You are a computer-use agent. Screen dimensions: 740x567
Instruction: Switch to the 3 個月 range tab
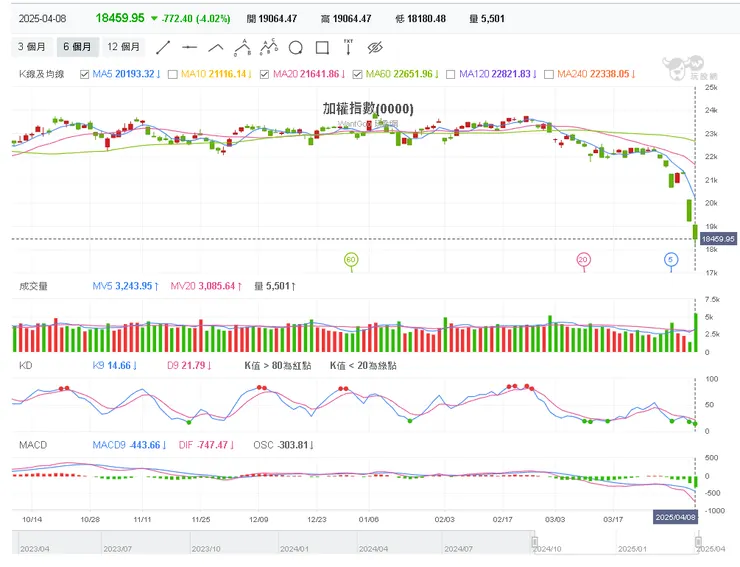[33, 47]
